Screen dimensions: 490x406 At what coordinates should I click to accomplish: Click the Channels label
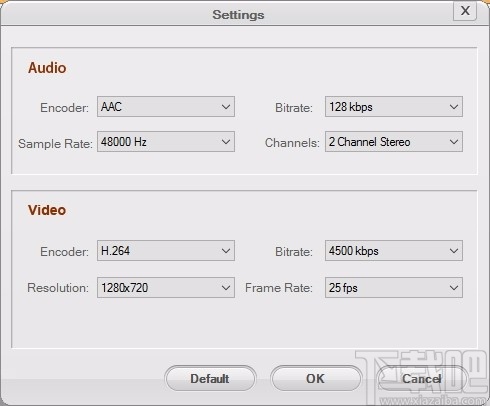(292, 143)
